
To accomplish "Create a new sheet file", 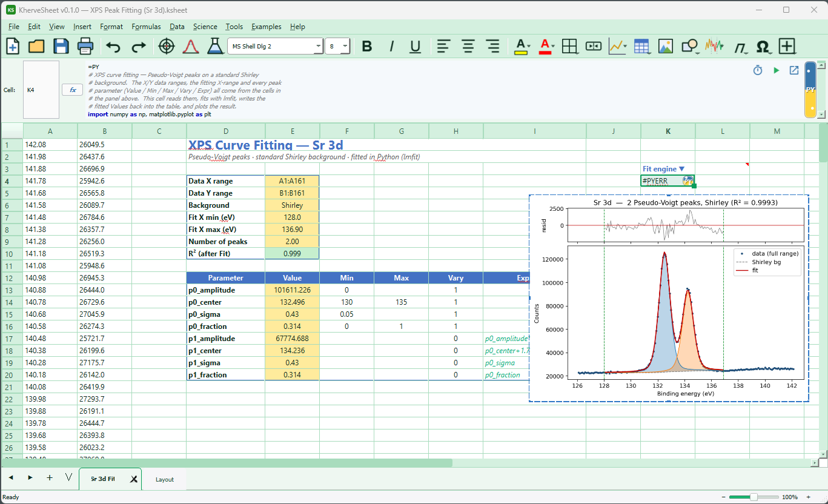I will [x=13, y=46].
